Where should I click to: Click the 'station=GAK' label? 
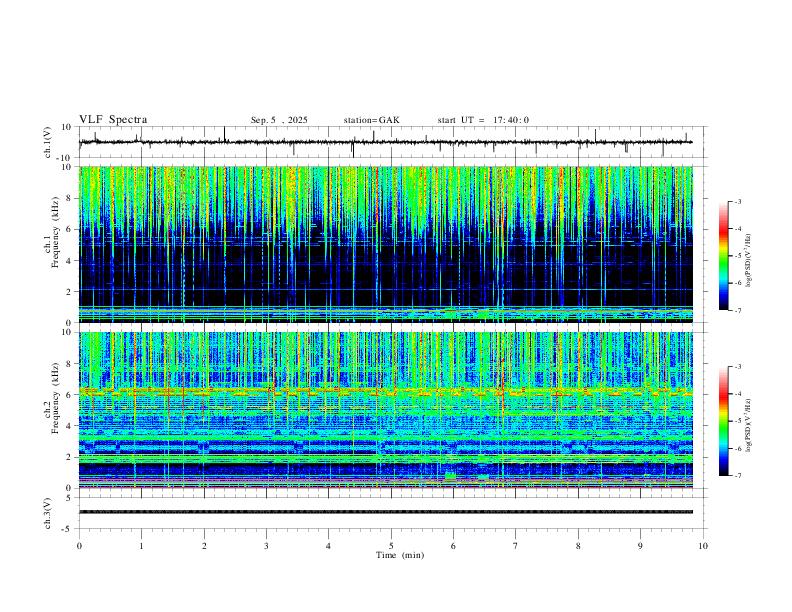(371, 120)
